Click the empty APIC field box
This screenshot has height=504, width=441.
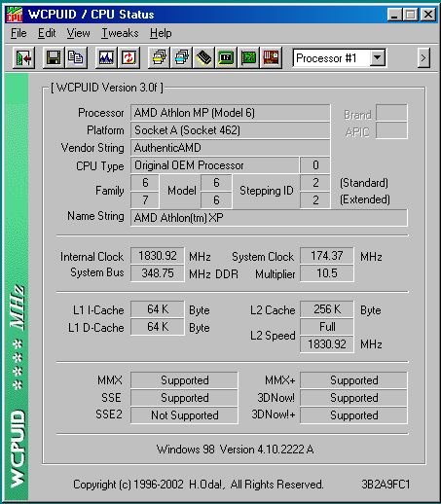point(391,130)
